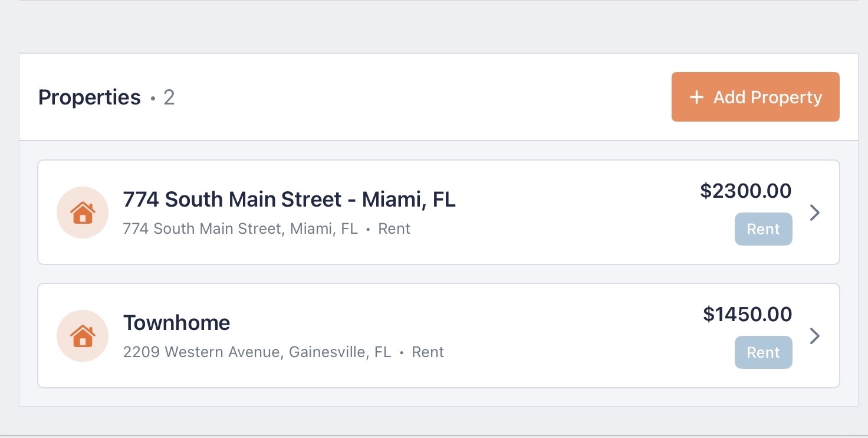Click the Rent label after the Gainesville address
Image resolution: width=868 pixels, height=438 pixels.
pyautogui.click(x=428, y=352)
